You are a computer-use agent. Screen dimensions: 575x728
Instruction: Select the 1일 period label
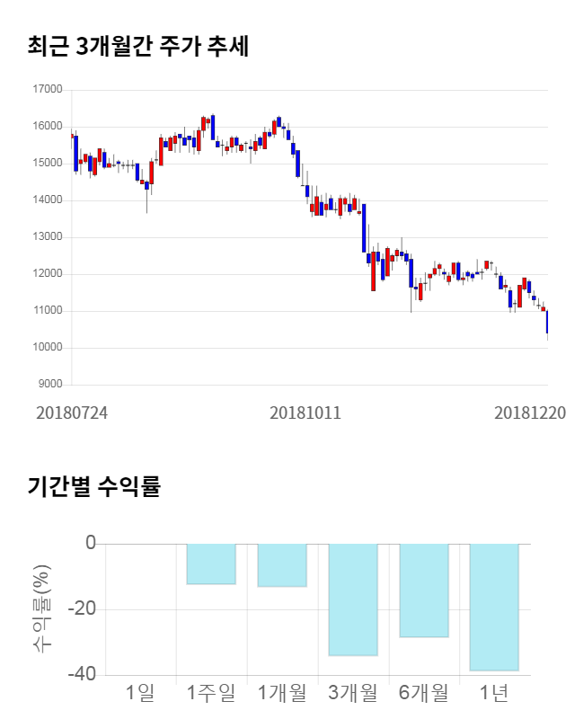pyautogui.click(x=140, y=693)
